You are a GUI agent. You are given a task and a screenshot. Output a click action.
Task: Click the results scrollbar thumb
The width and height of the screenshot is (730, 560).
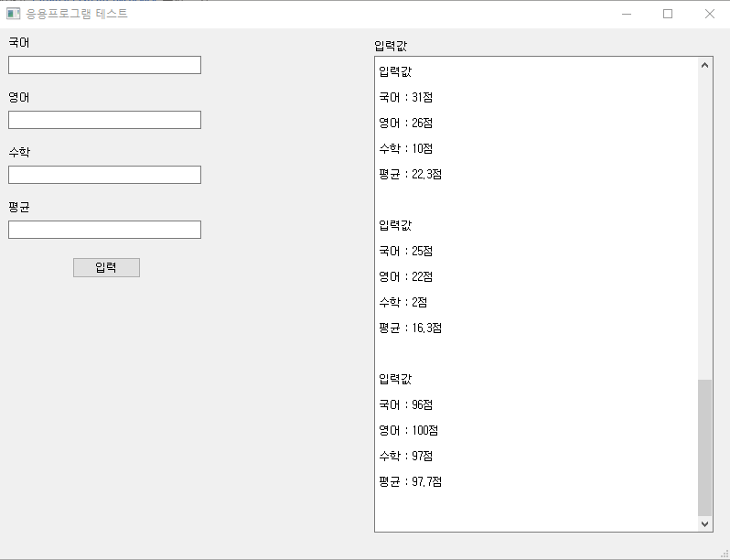click(x=705, y=447)
